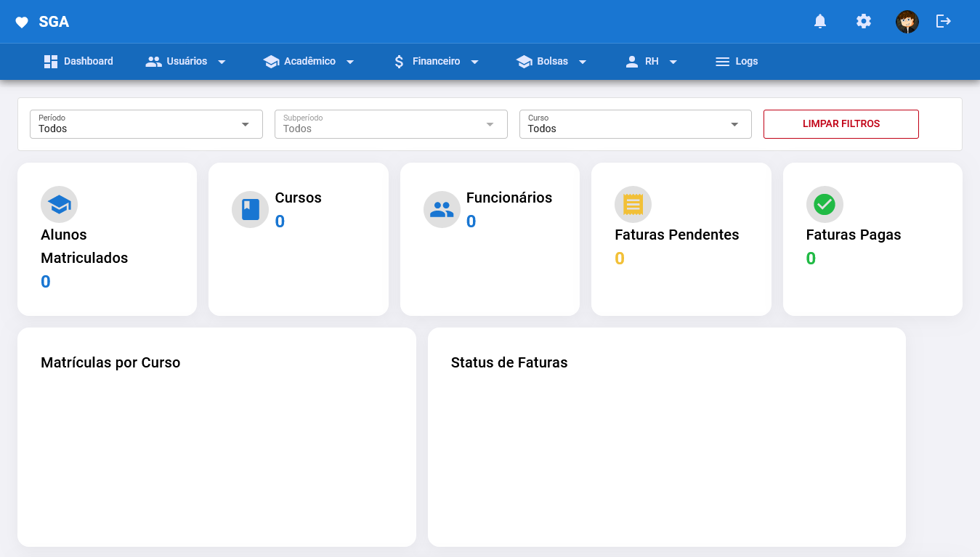
Task: Open the Bolsas dropdown menu
Action: point(551,62)
